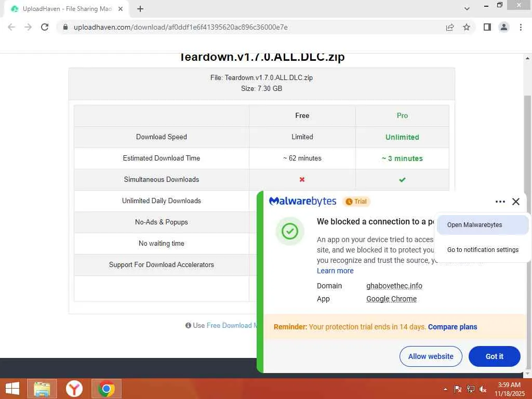Click the Malwarebytes logo
This screenshot has width=532, height=399.
coord(303,201)
